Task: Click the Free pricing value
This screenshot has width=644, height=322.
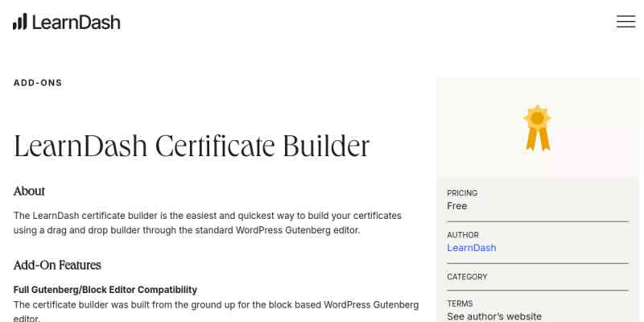Action: coord(456,206)
